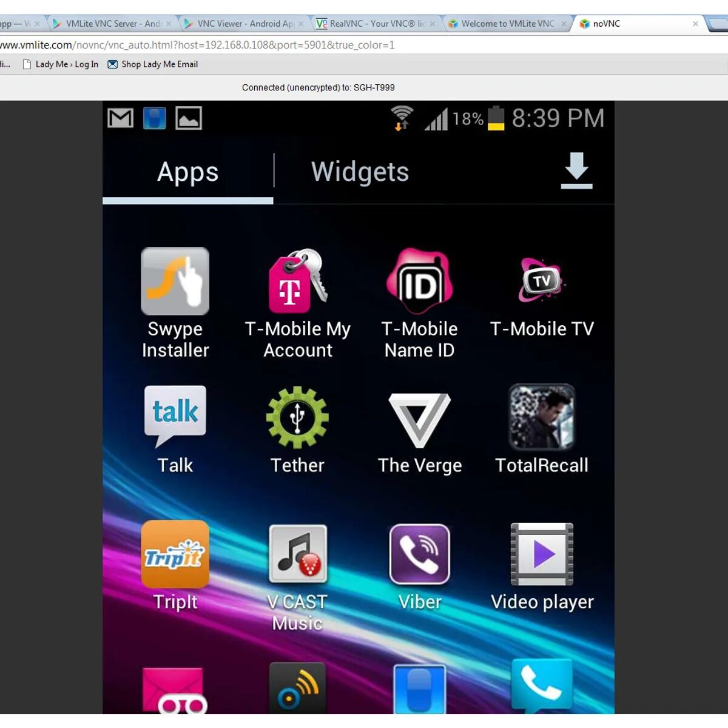Launch the T-Mobile TV app
728x728 pixels.
[x=541, y=280]
